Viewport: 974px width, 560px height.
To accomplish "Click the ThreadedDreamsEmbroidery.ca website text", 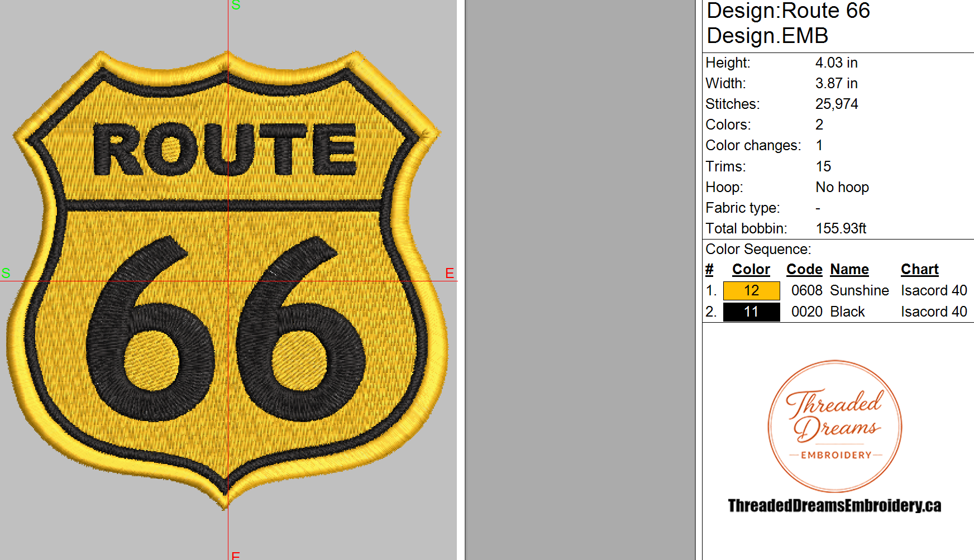I will pyautogui.click(x=834, y=506).
